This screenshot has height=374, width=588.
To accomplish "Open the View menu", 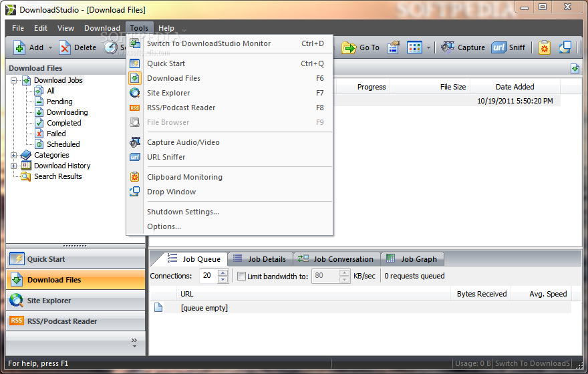I will pyautogui.click(x=65, y=28).
